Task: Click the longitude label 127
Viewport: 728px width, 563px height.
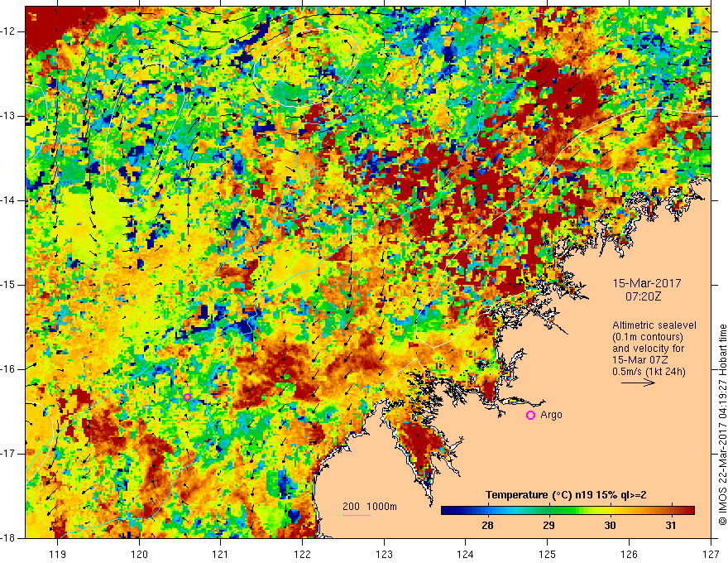Action: click(x=711, y=554)
